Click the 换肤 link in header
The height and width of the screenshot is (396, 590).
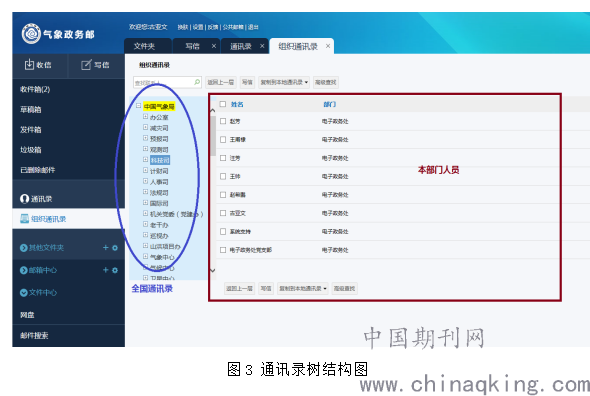click(183, 27)
